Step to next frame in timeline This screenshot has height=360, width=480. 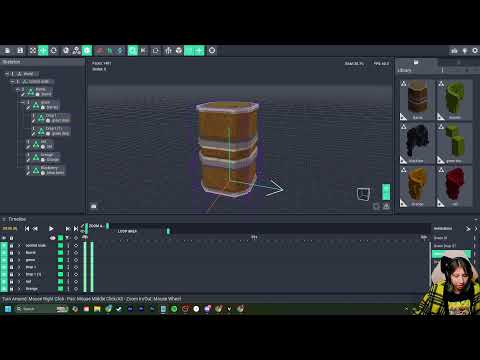tap(68, 229)
